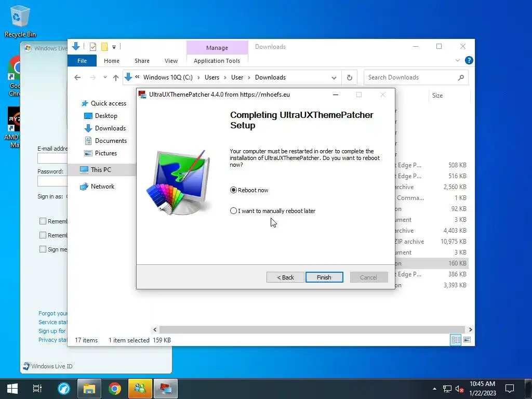The width and height of the screenshot is (532, 399).
Task: Switch to large thumbnails view icon
Action: pos(467,340)
